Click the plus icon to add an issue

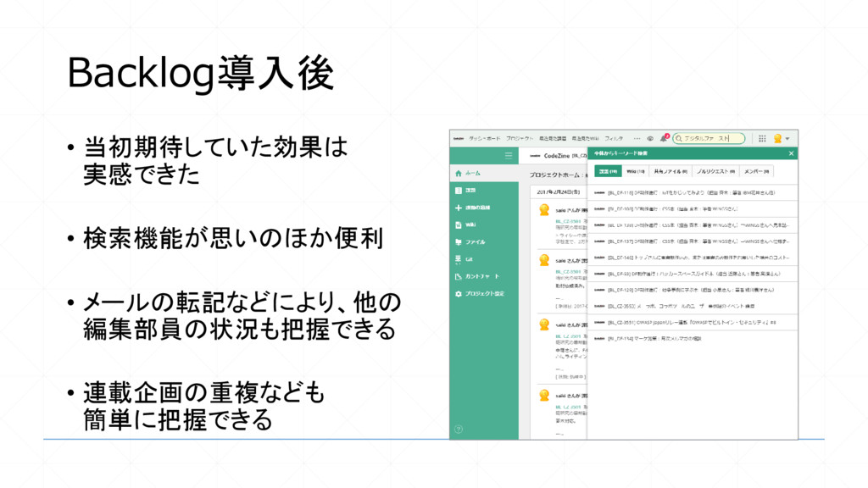tap(459, 208)
